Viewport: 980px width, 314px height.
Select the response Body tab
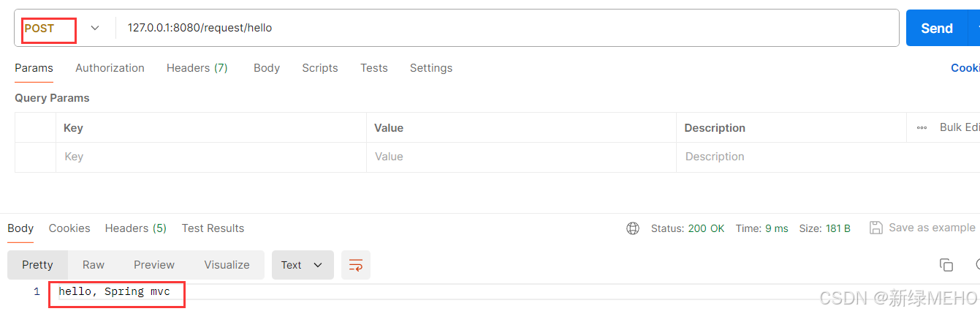[20, 228]
